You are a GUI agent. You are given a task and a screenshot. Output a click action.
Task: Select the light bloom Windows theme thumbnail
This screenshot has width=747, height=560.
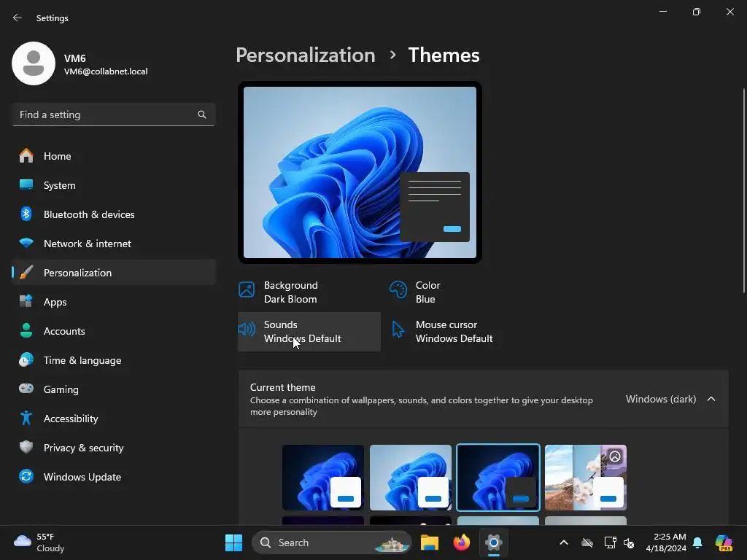tap(411, 478)
